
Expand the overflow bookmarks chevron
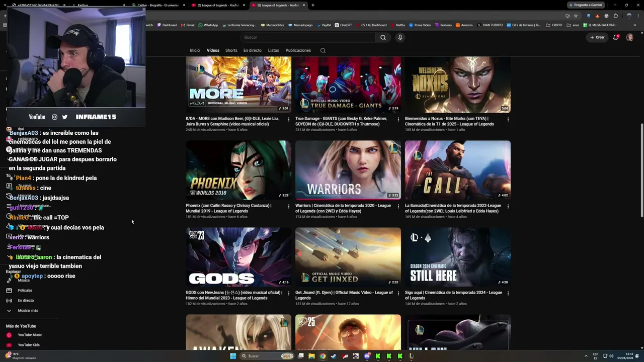pyautogui.click(x=635, y=25)
